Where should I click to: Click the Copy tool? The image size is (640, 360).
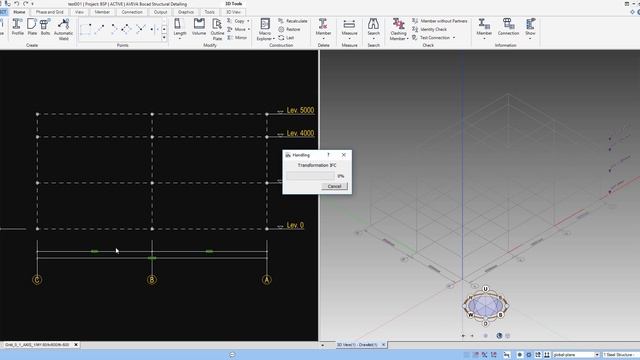[236, 21]
